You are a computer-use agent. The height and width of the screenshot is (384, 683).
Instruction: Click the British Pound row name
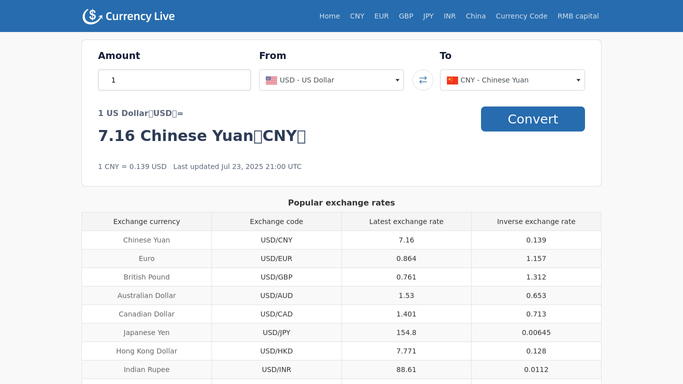click(146, 277)
